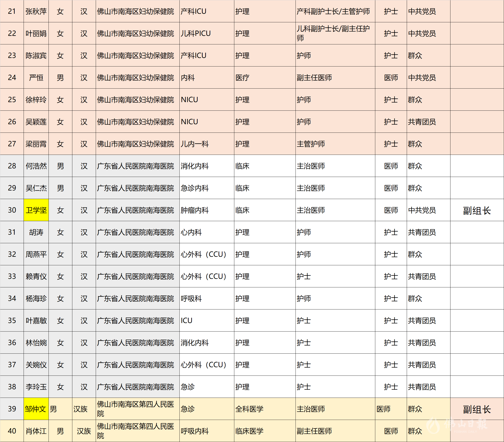Click the yellow highlighted name 卫学坚

coord(36,210)
